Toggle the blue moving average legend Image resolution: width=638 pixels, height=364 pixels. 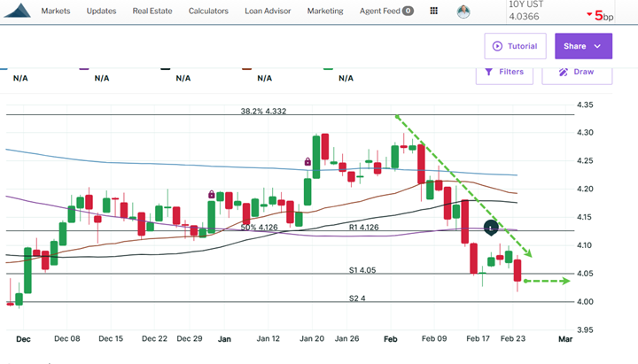click(19, 77)
